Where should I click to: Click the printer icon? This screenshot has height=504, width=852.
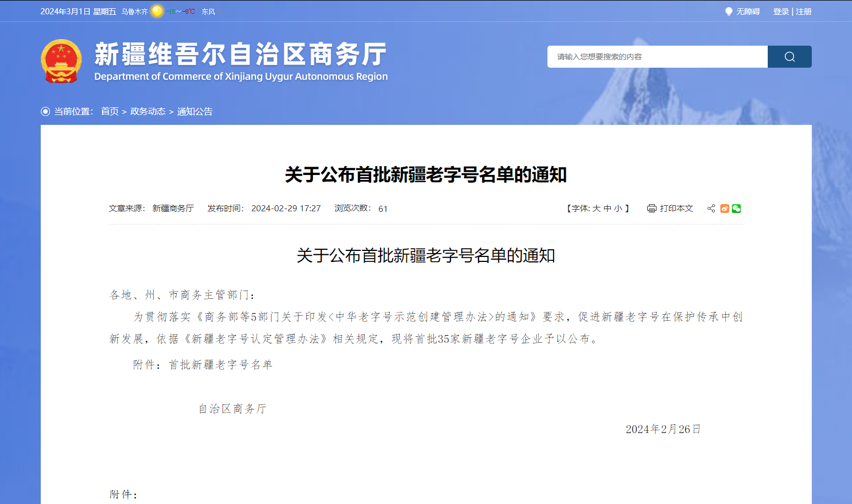coord(652,209)
